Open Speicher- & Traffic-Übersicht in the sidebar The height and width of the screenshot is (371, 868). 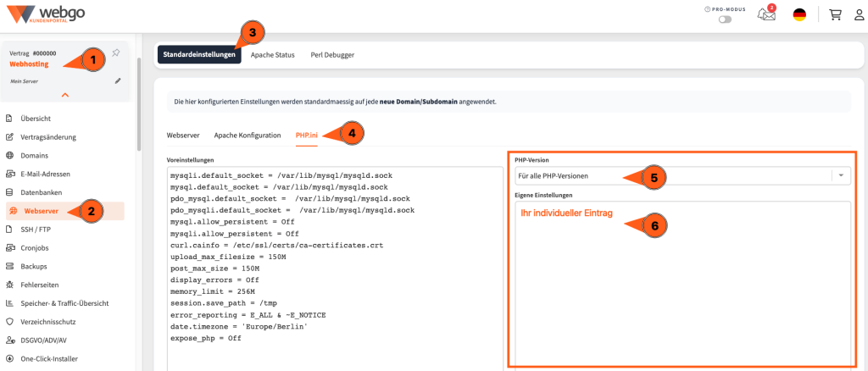pyautogui.click(x=64, y=303)
